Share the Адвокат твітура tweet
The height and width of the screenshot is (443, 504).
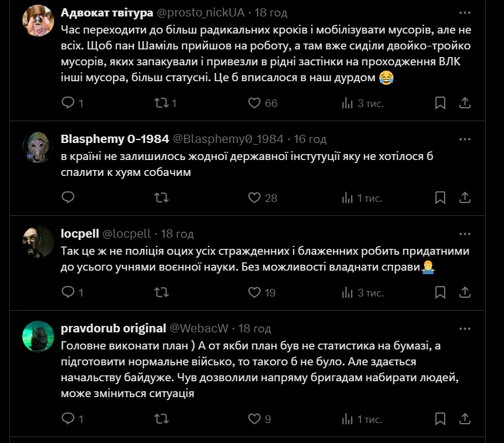point(465,103)
